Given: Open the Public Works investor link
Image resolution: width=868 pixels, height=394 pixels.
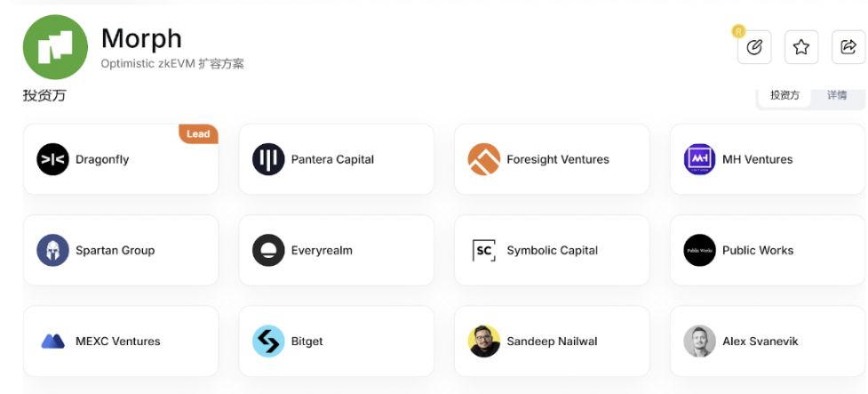Looking at the screenshot, I should coord(757,251).
